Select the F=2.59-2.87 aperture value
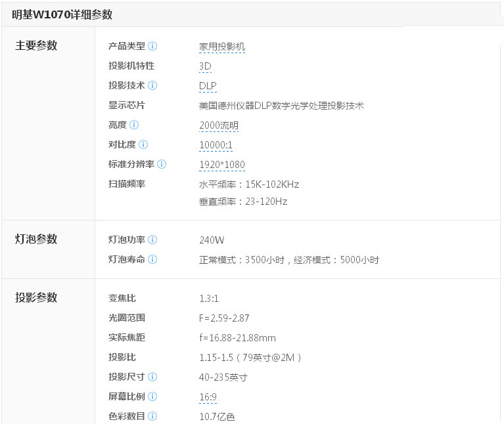The width and height of the screenshot is (504, 424). click(224, 318)
